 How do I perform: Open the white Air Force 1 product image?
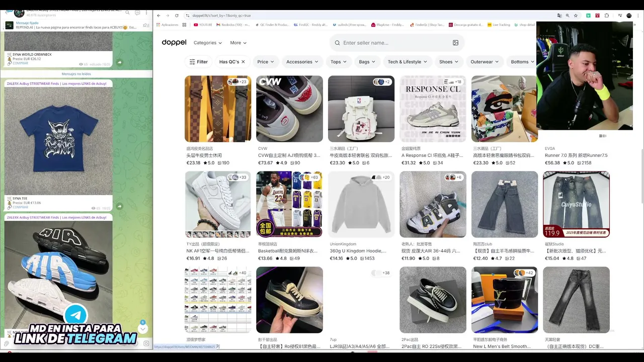[218, 204]
